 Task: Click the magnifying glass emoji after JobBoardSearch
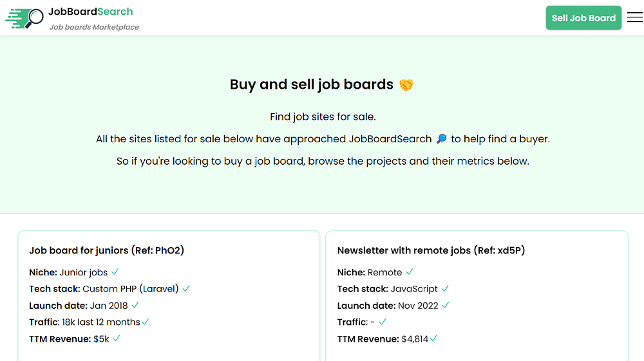point(441,139)
